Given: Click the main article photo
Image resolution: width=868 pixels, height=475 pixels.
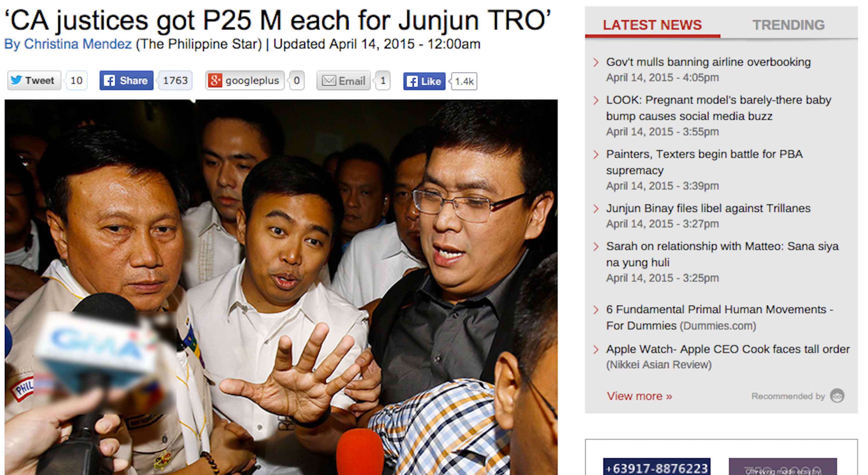Looking at the screenshot, I should tap(281, 287).
